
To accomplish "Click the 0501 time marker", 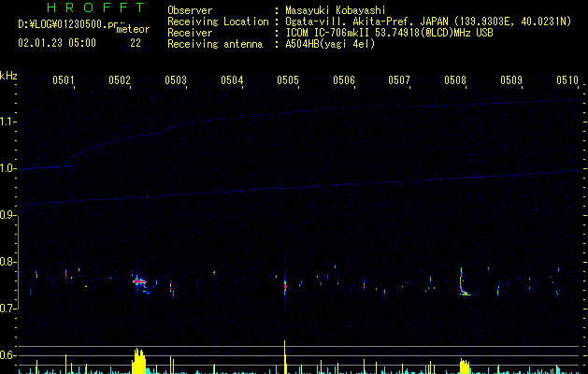I will [63, 79].
